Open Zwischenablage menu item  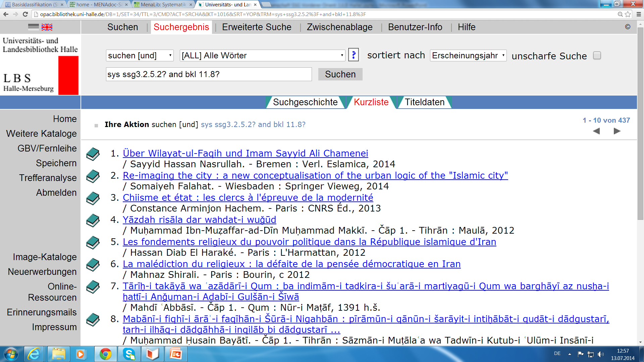click(339, 27)
